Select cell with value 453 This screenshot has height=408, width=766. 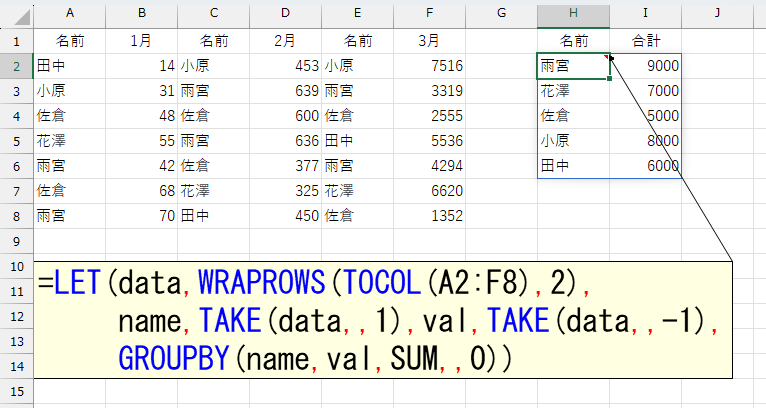click(x=285, y=66)
